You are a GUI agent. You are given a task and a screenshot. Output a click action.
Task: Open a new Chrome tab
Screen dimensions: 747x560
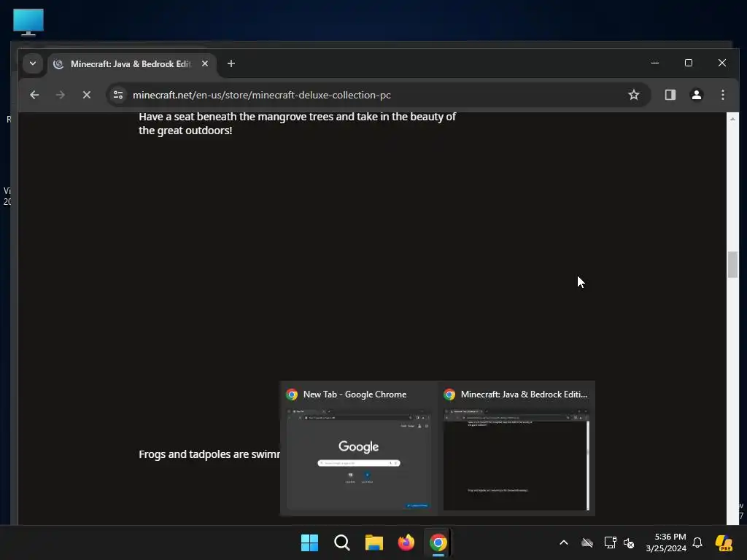(231, 63)
